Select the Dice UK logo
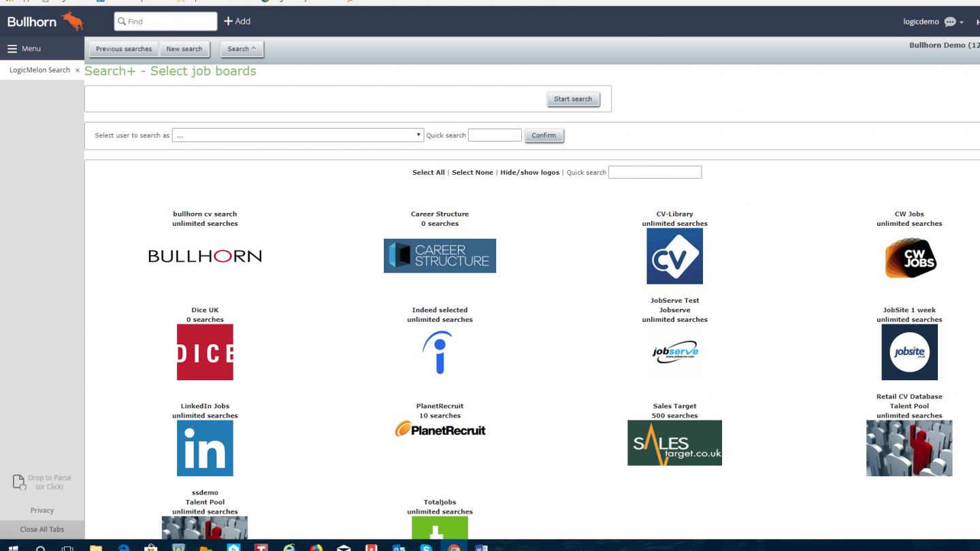Viewport: 980px width, 551px height. coord(205,352)
